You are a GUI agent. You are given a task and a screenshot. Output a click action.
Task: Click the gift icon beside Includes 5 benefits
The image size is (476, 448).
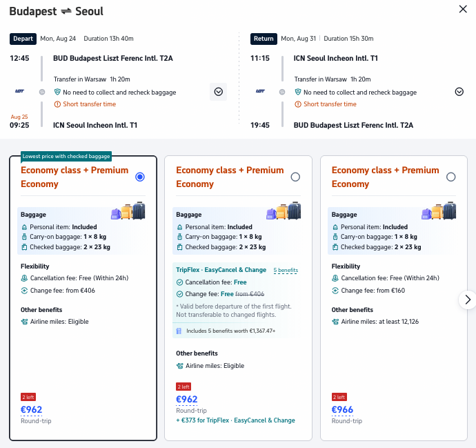[x=179, y=331]
